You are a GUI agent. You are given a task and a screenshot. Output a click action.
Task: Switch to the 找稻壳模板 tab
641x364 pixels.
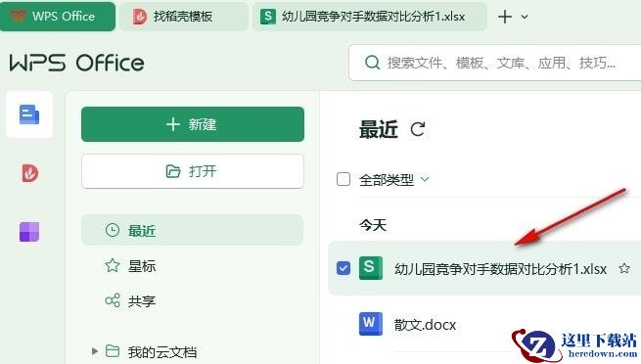[x=184, y=17]
